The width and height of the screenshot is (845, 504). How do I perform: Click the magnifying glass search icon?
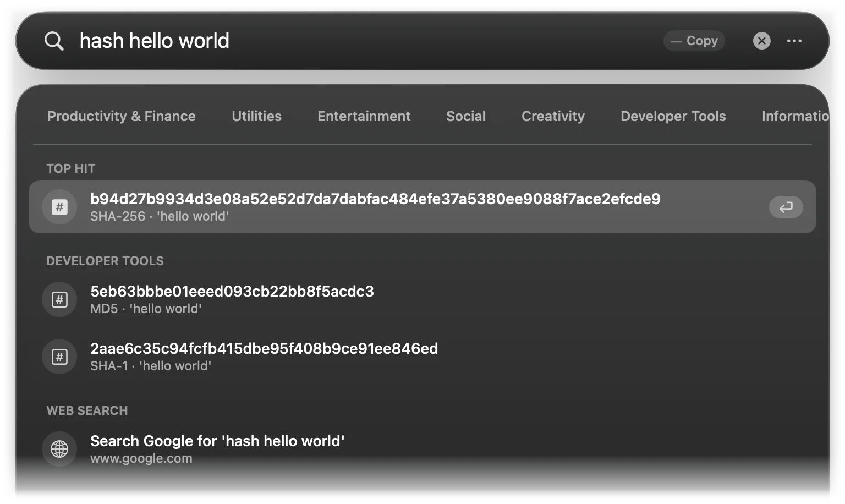54,41
